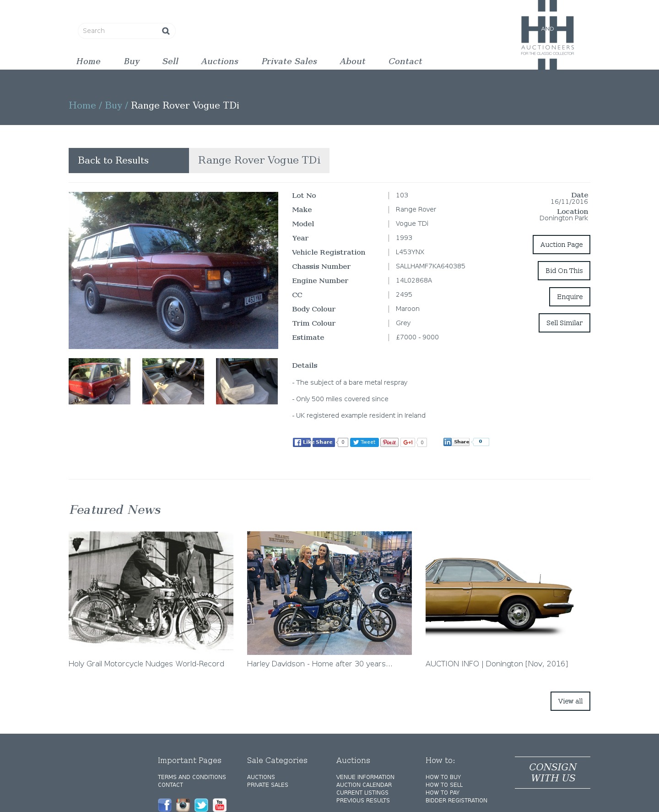Open Current Listings footer link
Screen dimensions: 659x812
[362, 793]
